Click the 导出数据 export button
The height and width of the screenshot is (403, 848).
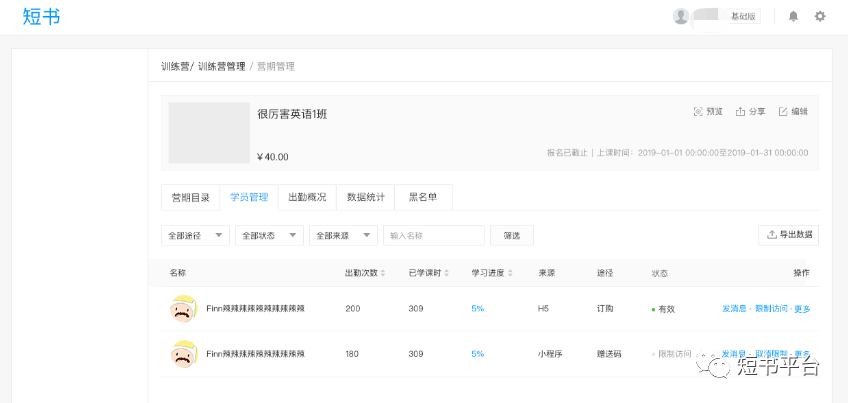(x=789, y=235)
